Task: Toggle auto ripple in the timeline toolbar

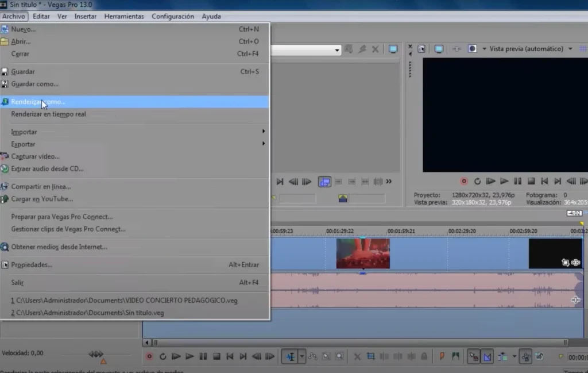Action: tap(502, 356)
